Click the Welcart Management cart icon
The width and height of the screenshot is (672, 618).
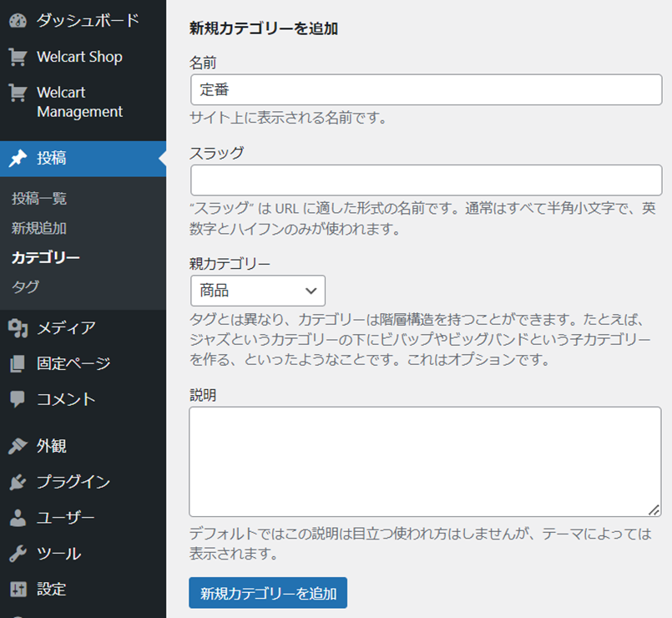pyautogui.click(x=18, y=93)
